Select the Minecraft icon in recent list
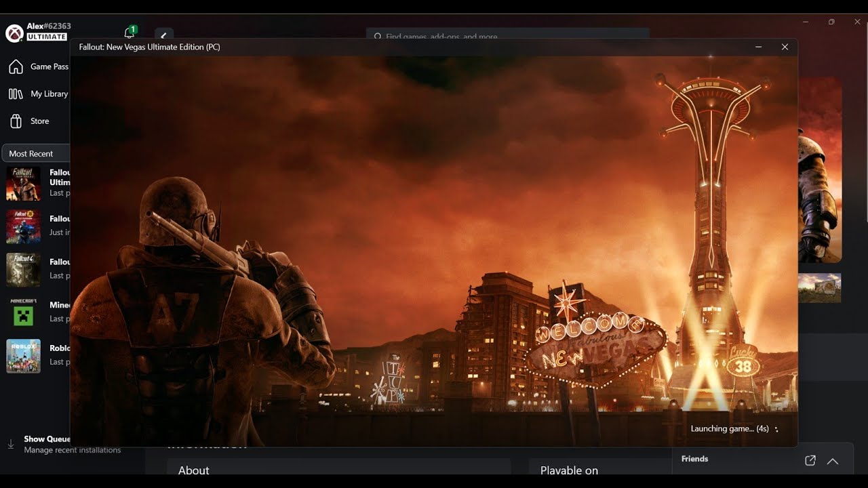This screenshot has width=868, height=488. 23,312
